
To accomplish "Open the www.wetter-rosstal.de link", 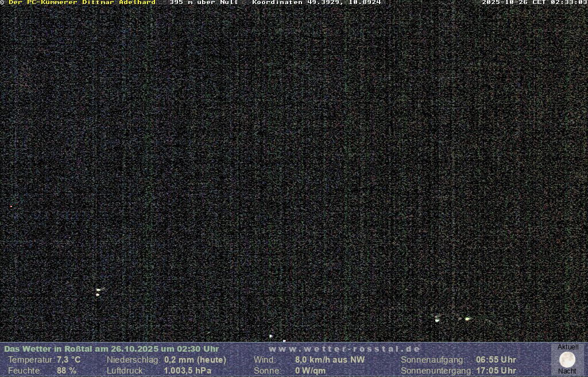I will pyautogui.click(x=345, y=349).
